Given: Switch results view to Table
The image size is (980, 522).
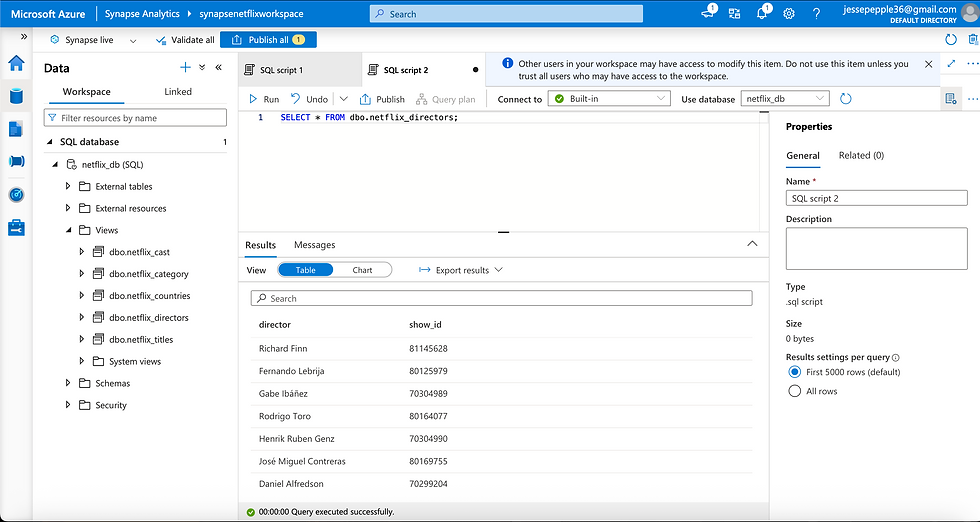Looking at the screenshot, I should click(306, 270).
